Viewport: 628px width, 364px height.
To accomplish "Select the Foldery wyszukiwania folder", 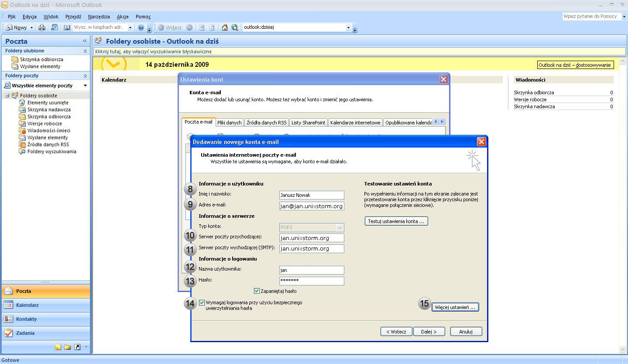I will [x=51, y=151].
